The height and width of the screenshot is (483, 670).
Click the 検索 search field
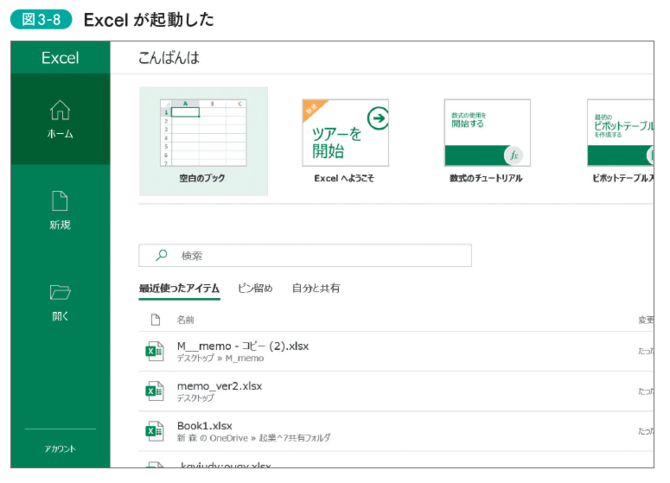305,256
